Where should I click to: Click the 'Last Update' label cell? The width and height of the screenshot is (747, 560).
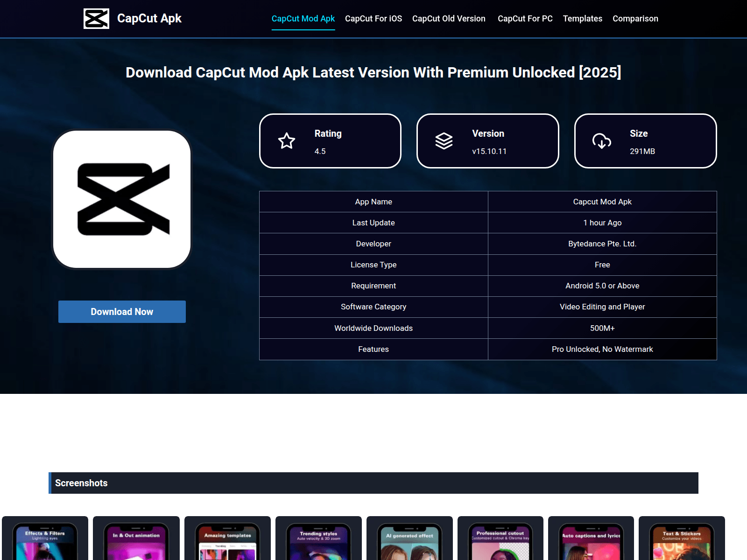[373, 223]
